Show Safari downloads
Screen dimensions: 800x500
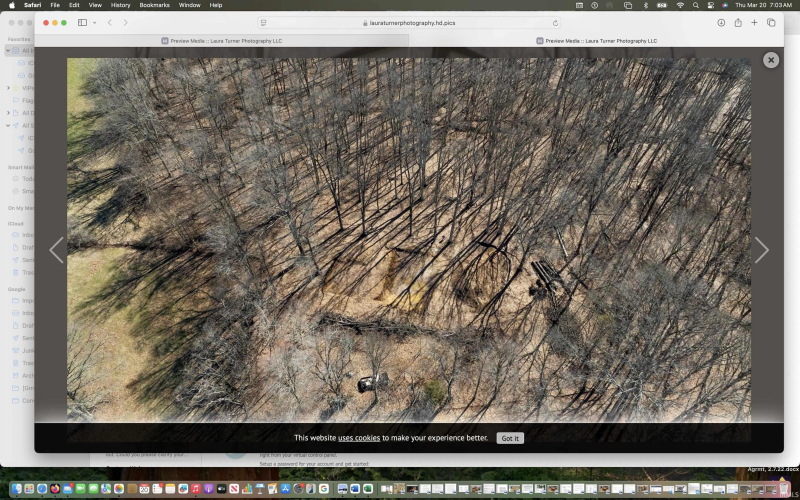pyautogui.click(x=721, y=22)
